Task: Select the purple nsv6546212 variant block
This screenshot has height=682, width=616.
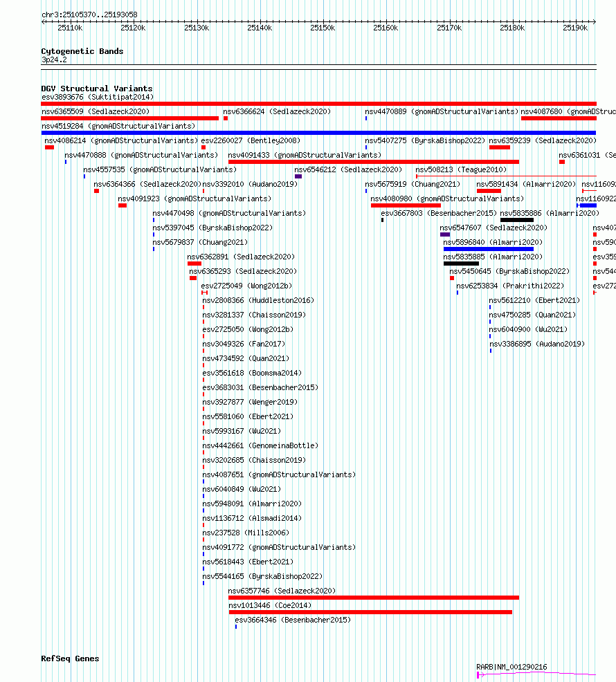Action: 298,176
